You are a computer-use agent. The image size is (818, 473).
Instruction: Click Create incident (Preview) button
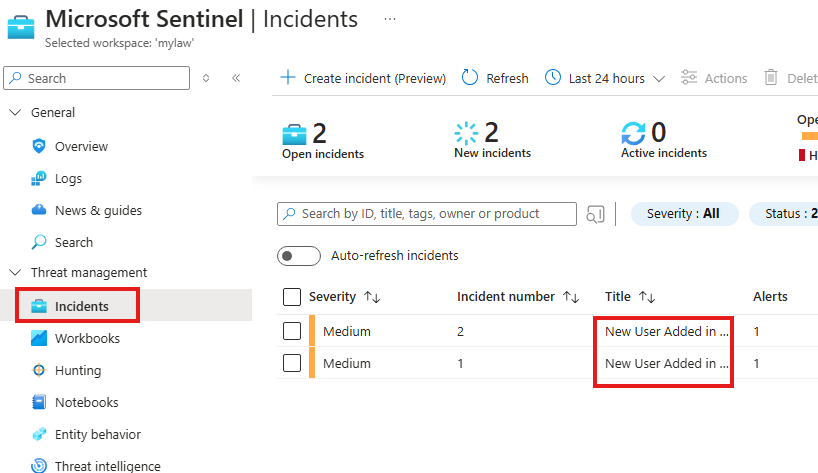pyautogui.click(x=363, y=78)
